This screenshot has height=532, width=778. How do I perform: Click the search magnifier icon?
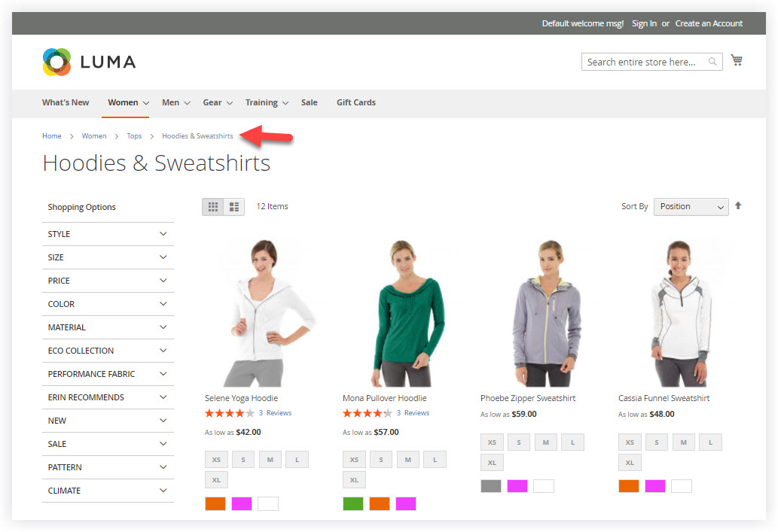point(712,62)
